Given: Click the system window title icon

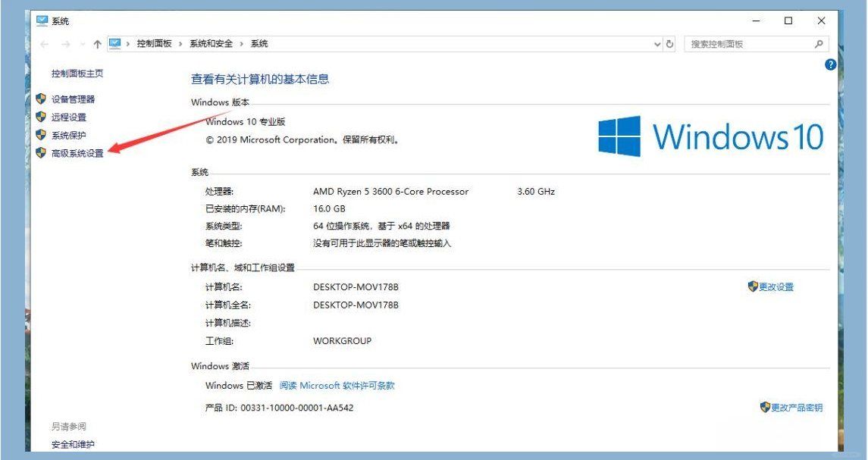Looking at the screenshot, I should [x=42, y=20].
